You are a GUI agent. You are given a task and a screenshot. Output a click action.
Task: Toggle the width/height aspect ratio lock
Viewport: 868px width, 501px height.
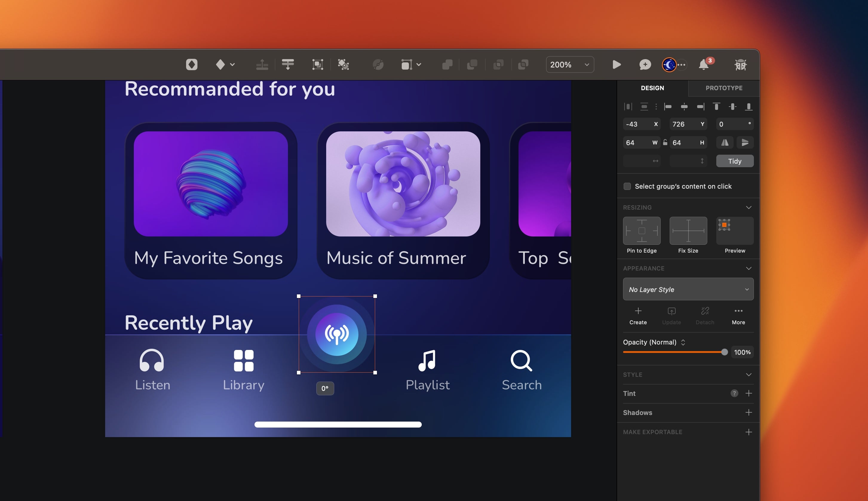click(x=665, y=142)
